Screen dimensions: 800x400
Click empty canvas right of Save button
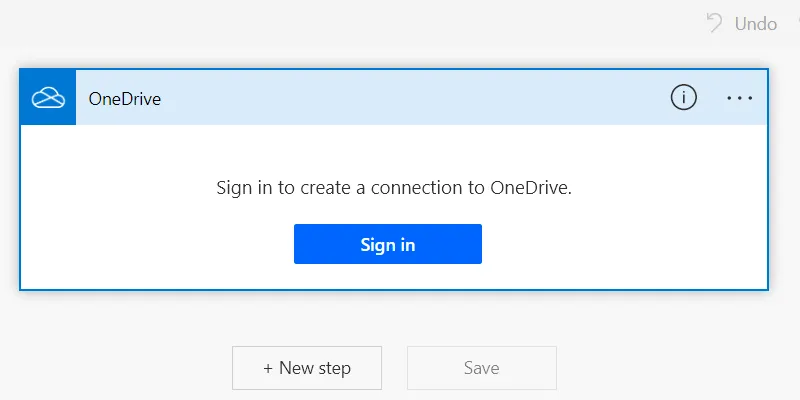[x=670, y=368]
